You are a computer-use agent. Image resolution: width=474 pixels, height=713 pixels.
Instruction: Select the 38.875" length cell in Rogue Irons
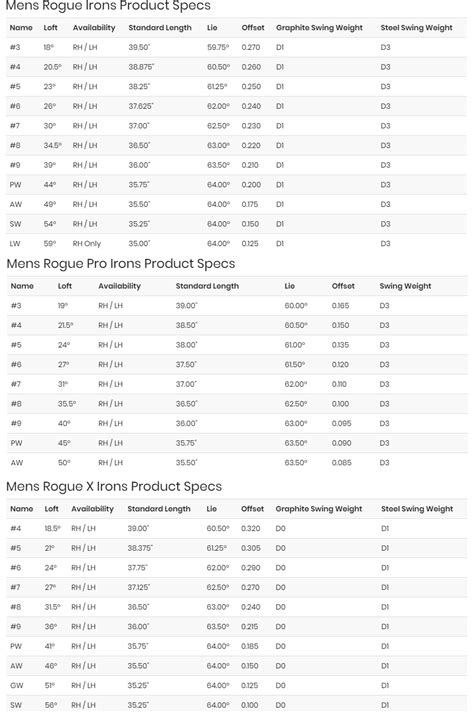(x=141, y=67)
